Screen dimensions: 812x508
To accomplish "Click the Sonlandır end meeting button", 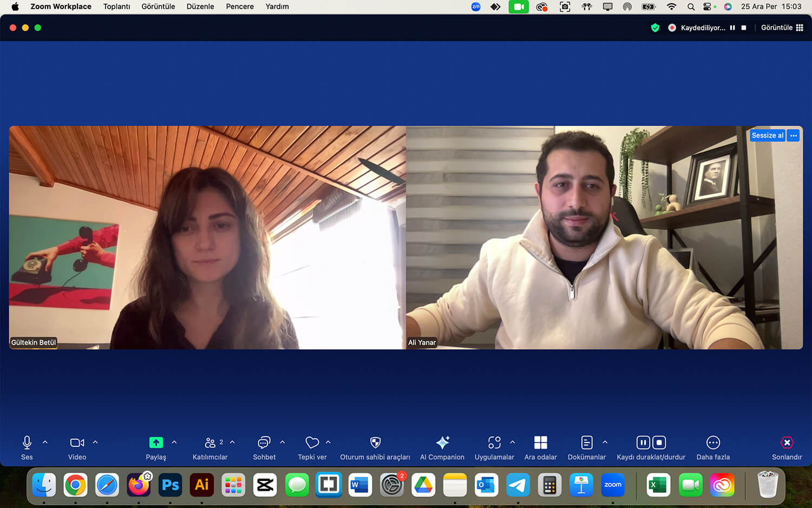I will click(x=787, y=443).
